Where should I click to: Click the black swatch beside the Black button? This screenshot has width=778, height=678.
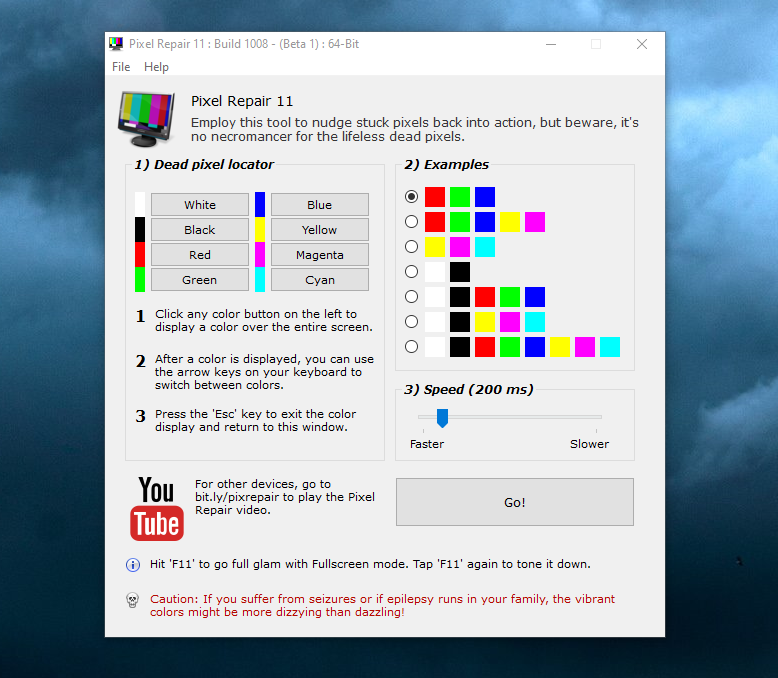(140, 229)
